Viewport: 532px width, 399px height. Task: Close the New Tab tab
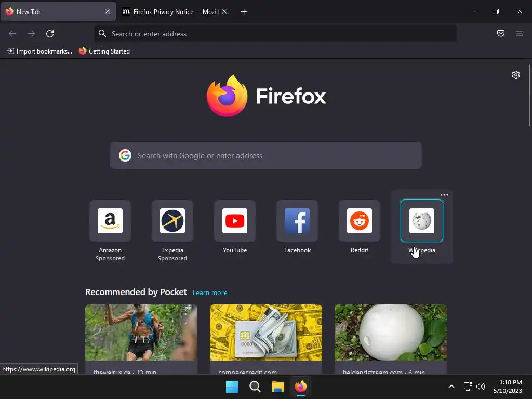coord(108,11)
